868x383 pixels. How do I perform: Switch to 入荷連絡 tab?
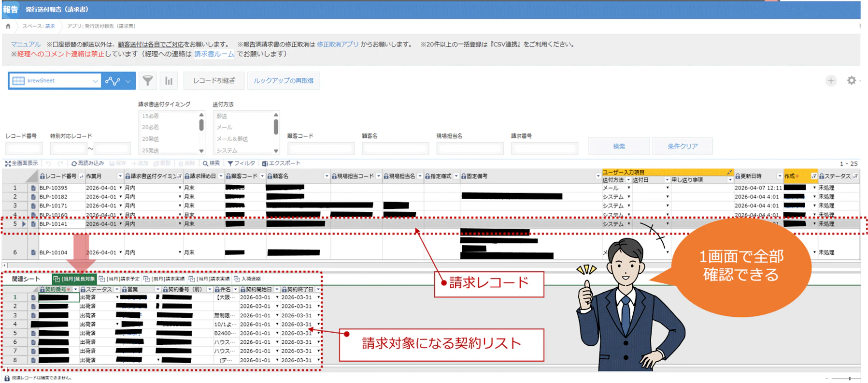coord(247,279)
